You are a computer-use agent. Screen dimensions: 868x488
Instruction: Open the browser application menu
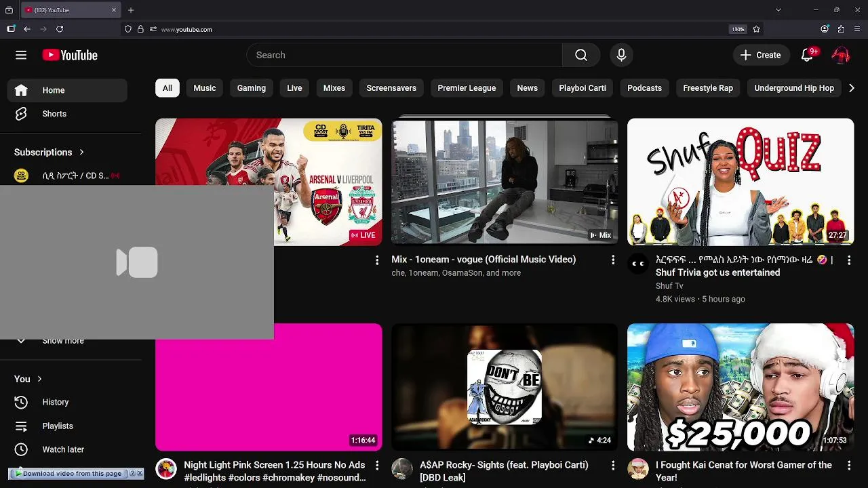pos(857,29)
